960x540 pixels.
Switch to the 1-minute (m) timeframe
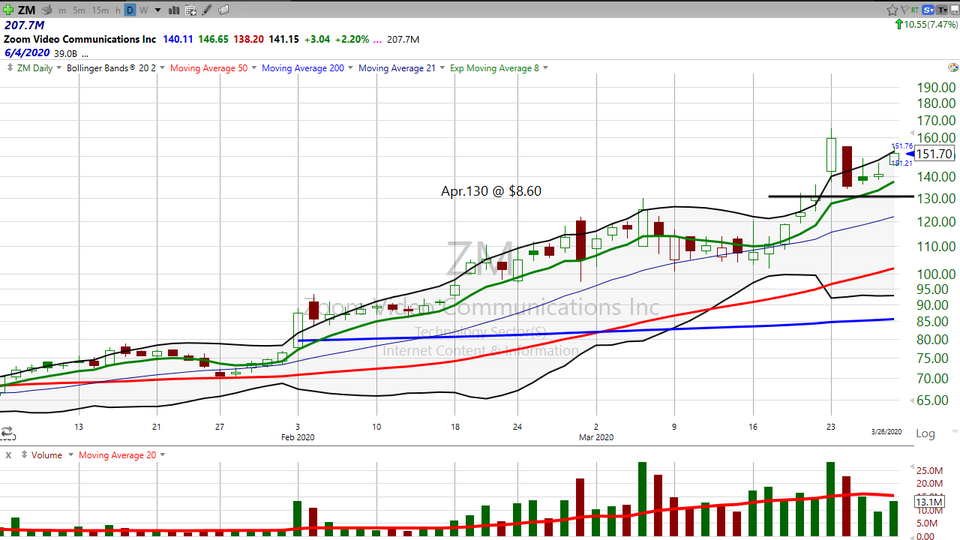tap(62, 10)
